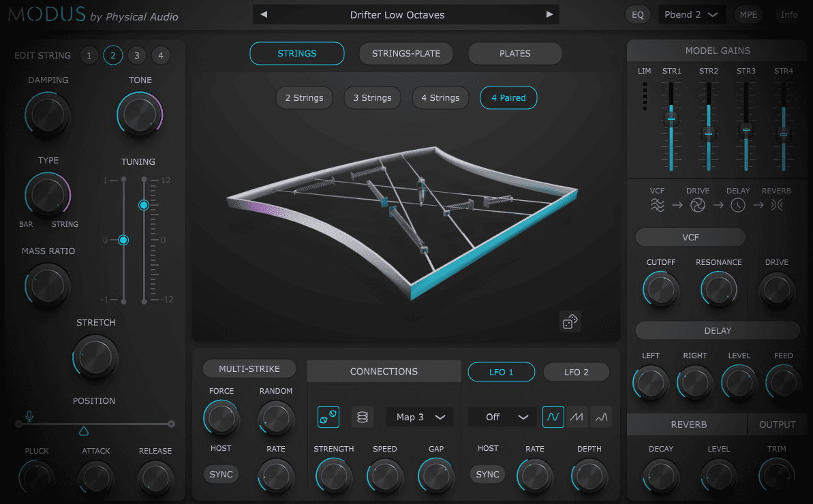813x504 pixels.
Task: Expand the LFO destination Off dropdown
Action: [502, 417]
